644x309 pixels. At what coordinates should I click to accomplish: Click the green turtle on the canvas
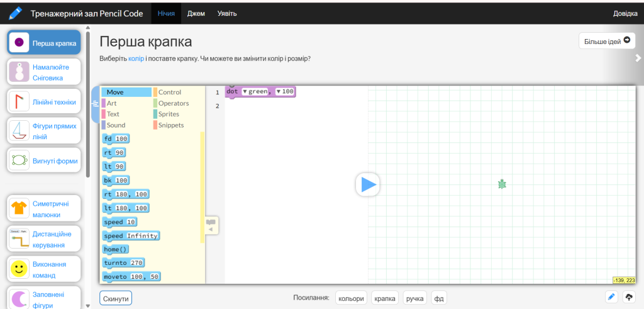coord(502,184)
